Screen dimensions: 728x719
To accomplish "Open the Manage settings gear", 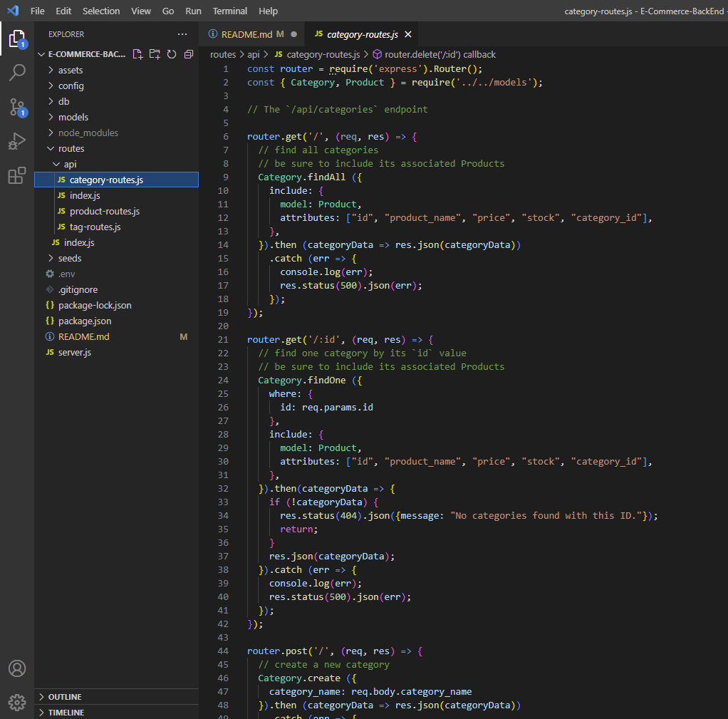I will pos(17,703).
